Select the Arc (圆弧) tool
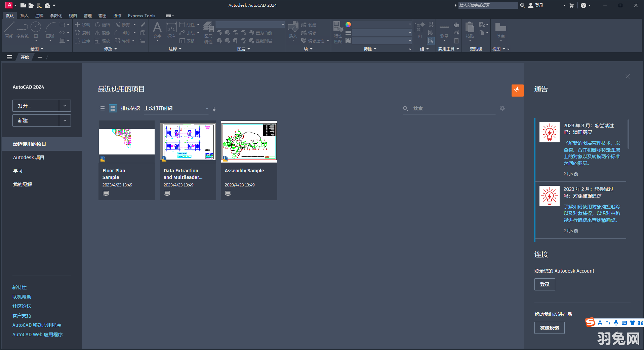The width and height of the screenshot is (644, 350). (50, 30)
